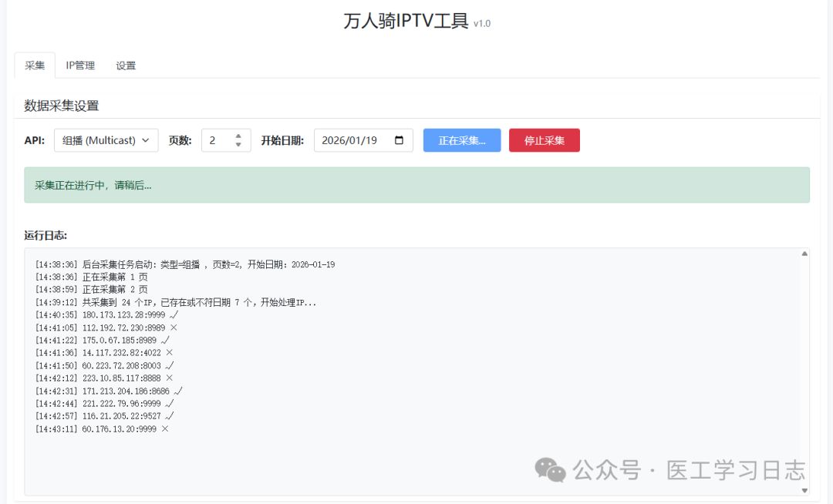
Task: Click the 数据采集设置 section heading
Action: tap(62, 106)
